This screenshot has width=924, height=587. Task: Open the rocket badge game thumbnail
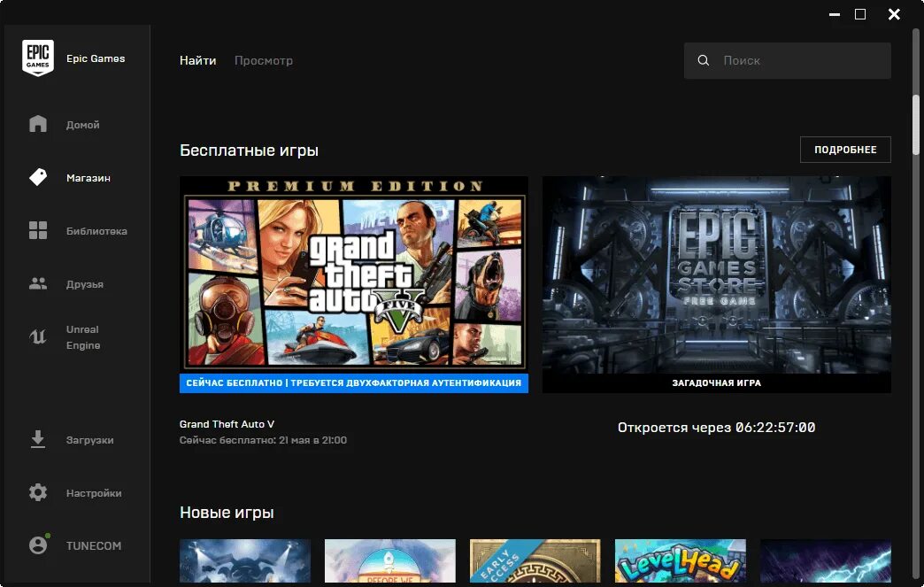(390, 560)
